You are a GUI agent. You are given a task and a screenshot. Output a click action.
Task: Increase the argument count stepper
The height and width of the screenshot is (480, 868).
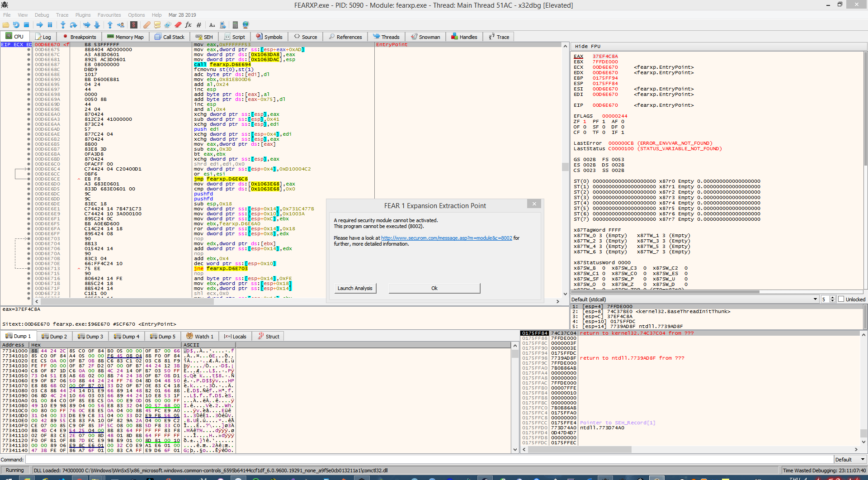click(x=832, y=298)
